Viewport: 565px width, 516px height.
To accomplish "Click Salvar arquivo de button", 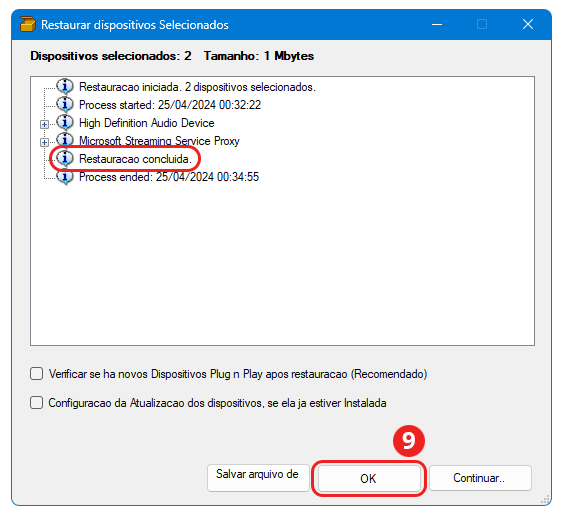I will pos(258,478).
